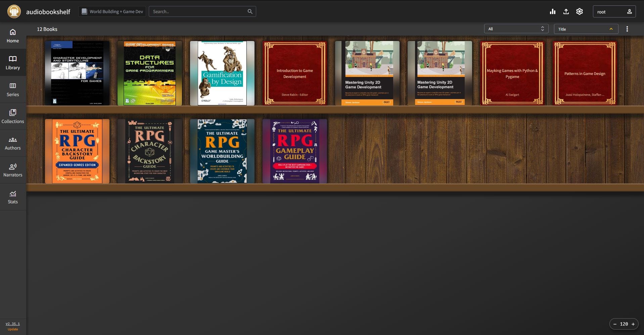Open Character Development and Storytelling for Games book

[x=77, y=73]
